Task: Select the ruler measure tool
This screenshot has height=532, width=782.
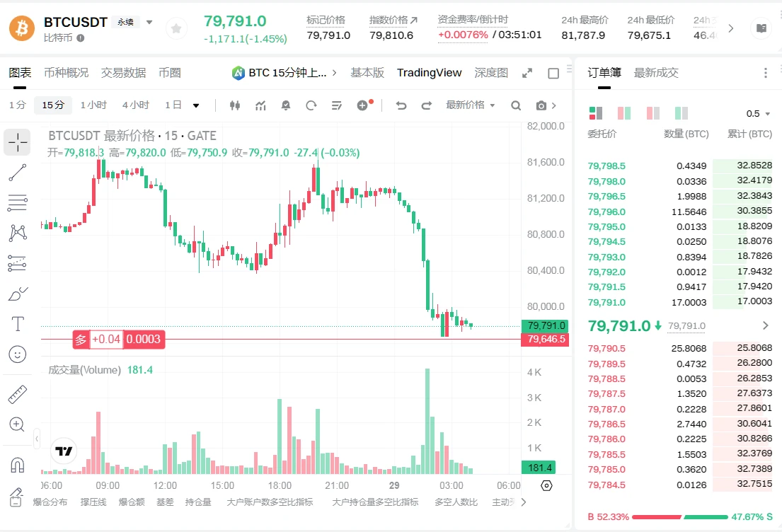Action: tap(17, 394)
